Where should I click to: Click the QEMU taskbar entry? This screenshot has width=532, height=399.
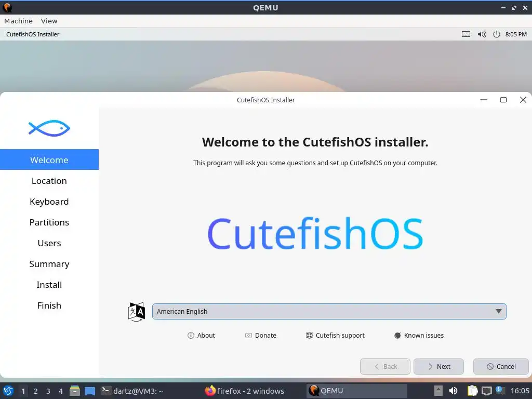pos(356,391)
